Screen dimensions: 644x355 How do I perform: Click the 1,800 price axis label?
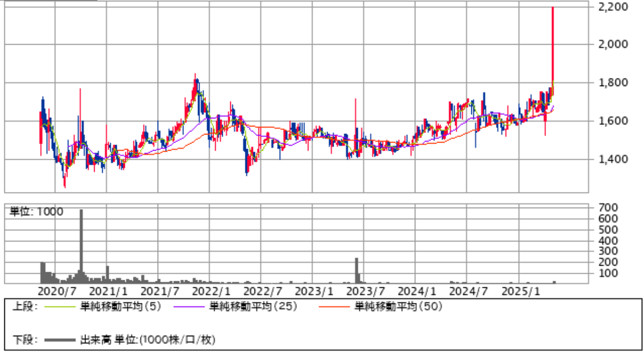[x=613, y=82]
